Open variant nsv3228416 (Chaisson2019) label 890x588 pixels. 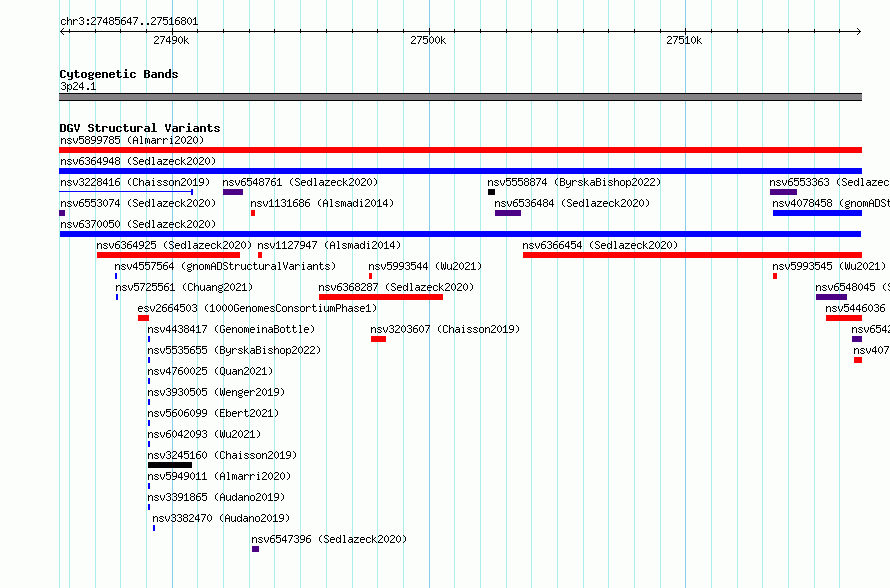[x=135, y=182]
